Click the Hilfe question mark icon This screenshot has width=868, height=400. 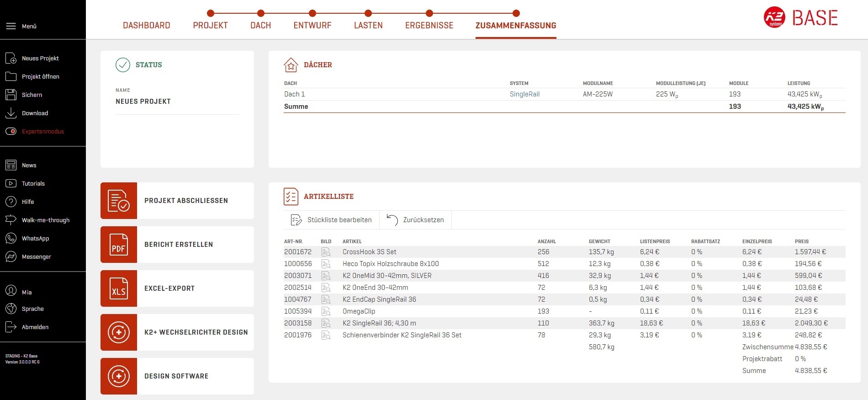[x=11, y=202]
